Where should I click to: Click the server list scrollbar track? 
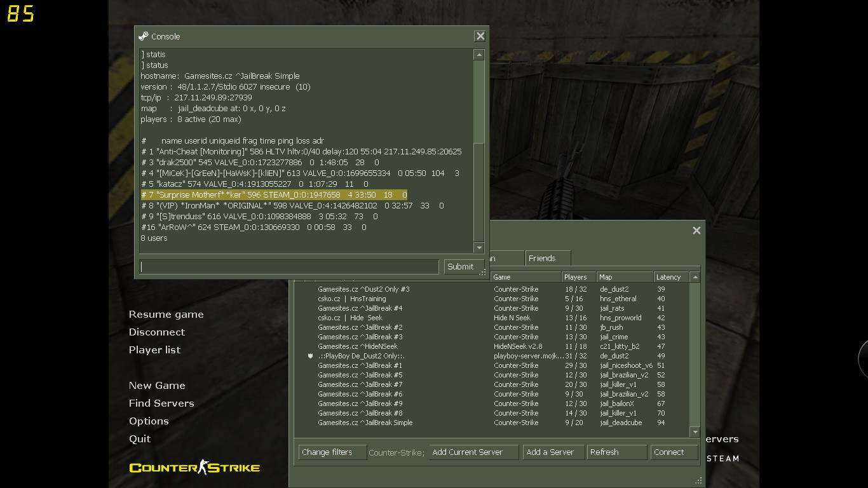coord(695,355)
